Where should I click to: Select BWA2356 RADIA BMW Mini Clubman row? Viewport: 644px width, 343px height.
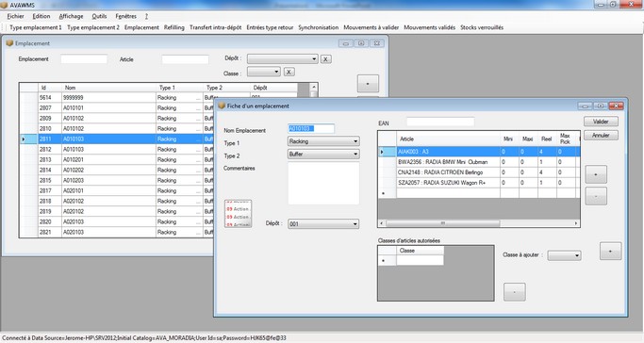point(479,162)
